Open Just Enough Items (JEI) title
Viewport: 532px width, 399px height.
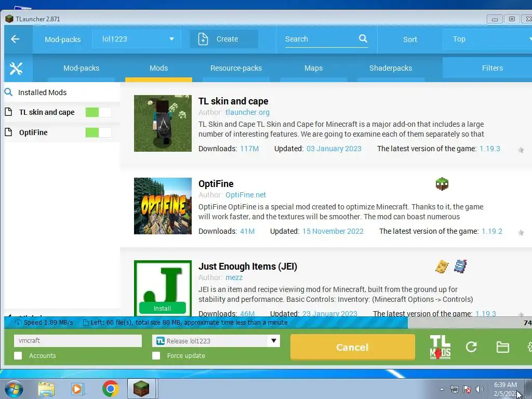click(x=248, y=267)
